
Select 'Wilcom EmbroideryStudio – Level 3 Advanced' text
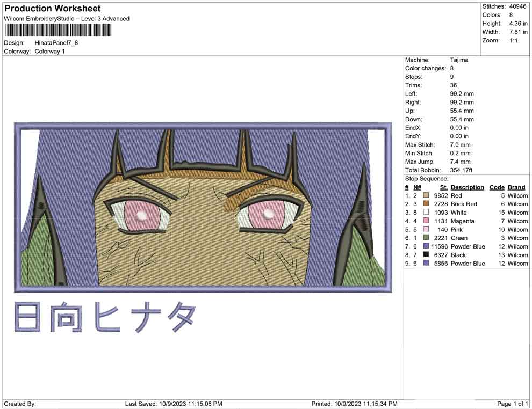(67, 19)
